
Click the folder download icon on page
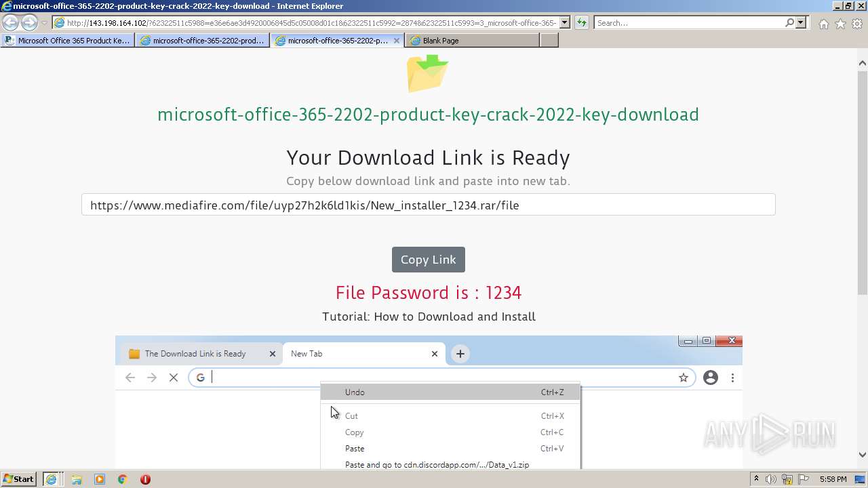[x=428, y=72]
